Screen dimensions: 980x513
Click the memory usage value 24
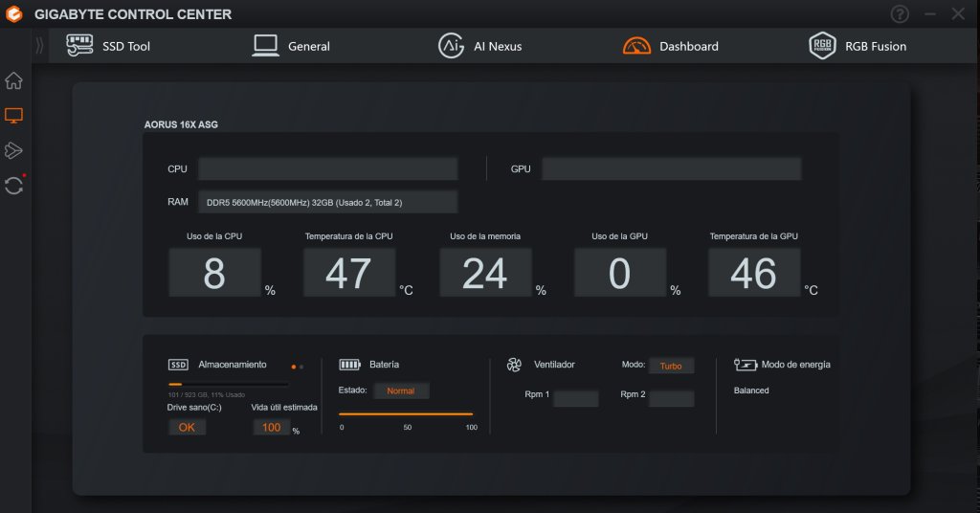pyautogui.click(x=485, y=273)
